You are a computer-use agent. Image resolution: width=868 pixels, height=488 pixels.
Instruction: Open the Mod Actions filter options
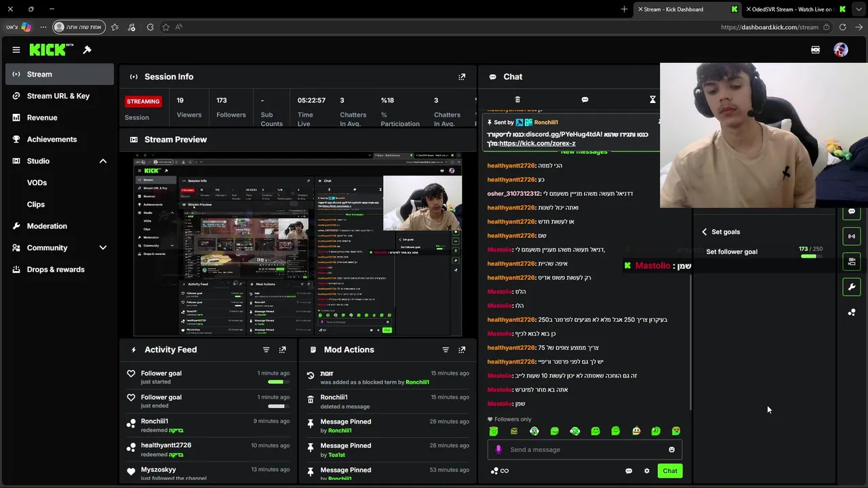[446, 350]
